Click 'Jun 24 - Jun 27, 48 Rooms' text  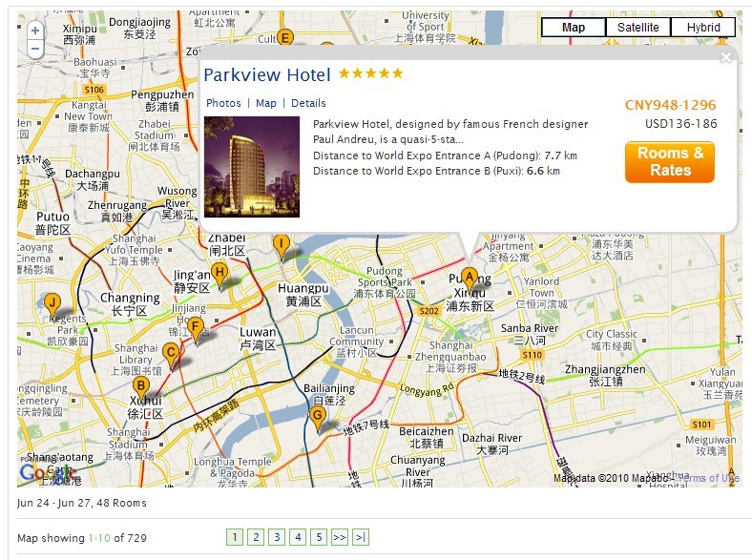coord(81,503)
